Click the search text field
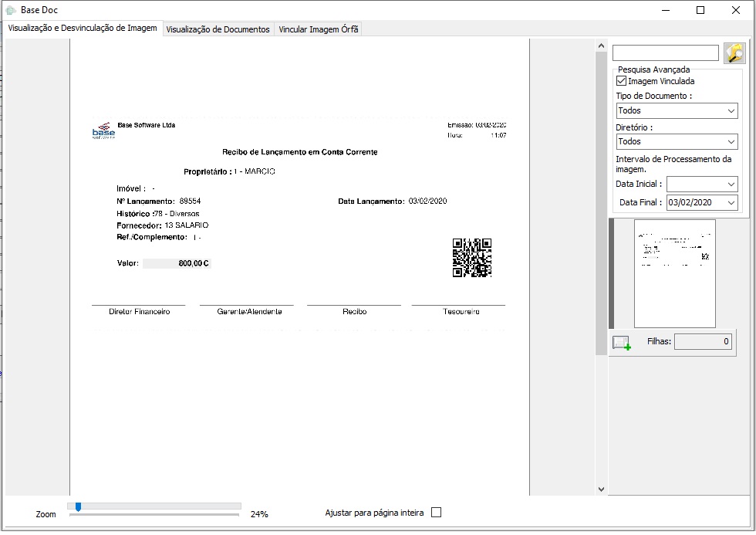The width and height of the screenshot is (756, 535). click(x=665, y=53)
